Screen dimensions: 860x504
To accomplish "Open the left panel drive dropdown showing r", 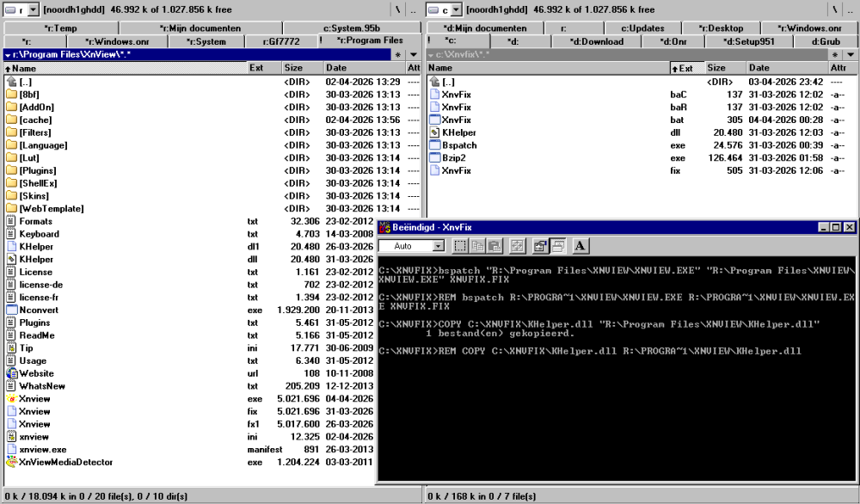I will point(33,9).
